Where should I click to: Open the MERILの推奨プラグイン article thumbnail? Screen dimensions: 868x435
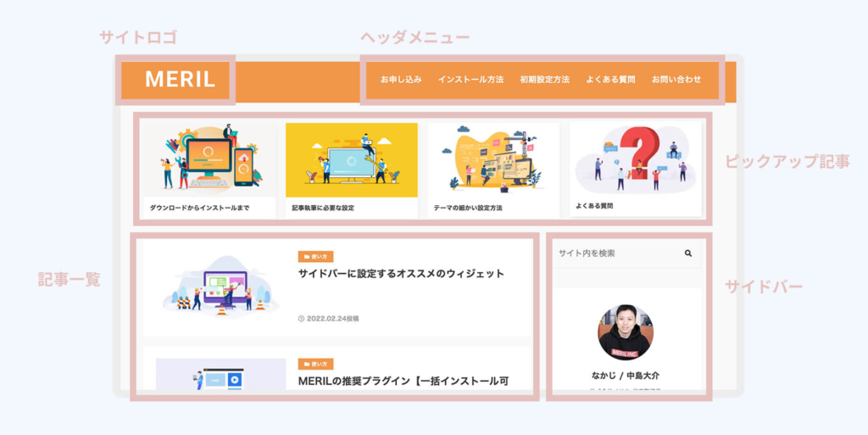tap(221, 374)
